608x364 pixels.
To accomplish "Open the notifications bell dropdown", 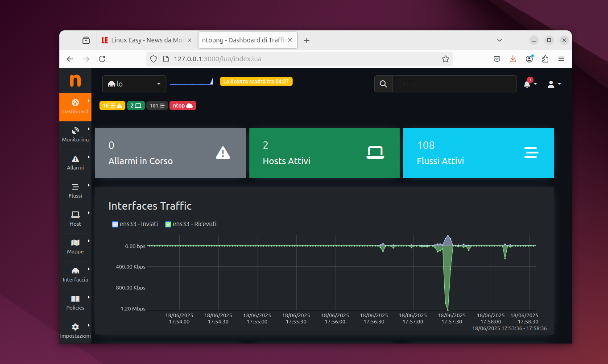I will point(529,84).
